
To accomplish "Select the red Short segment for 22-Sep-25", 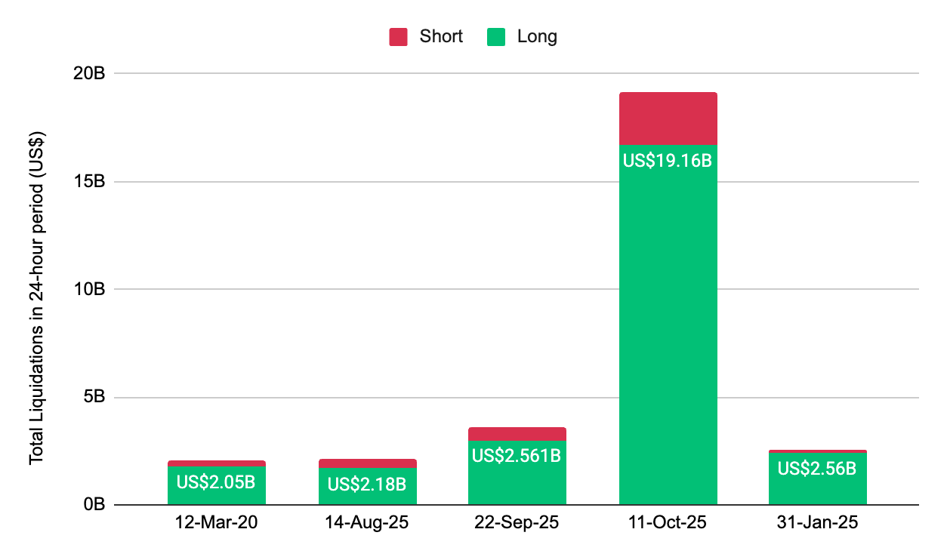I will 517,434.
